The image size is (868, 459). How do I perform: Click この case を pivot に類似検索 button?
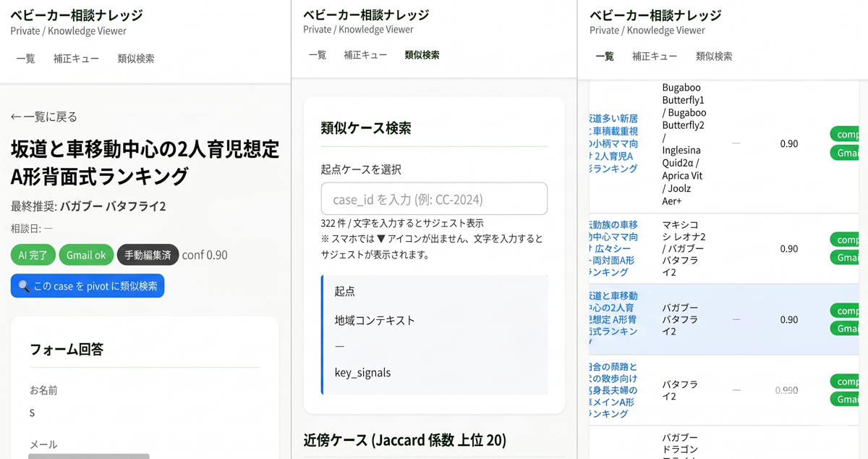88,286
